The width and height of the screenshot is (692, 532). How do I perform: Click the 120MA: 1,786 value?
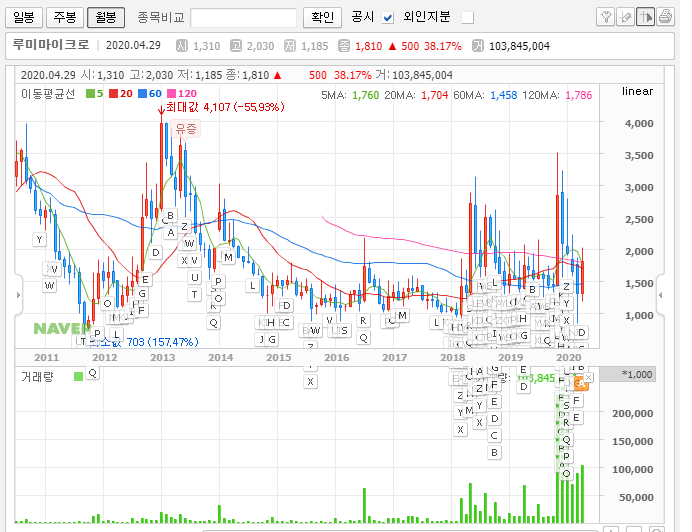tap(557, 95)
